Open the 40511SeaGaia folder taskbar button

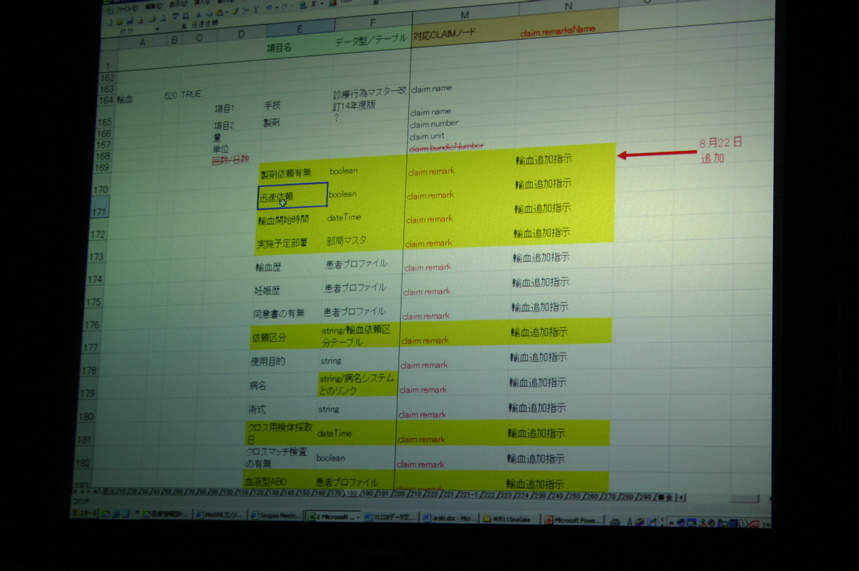click(509, 519)
